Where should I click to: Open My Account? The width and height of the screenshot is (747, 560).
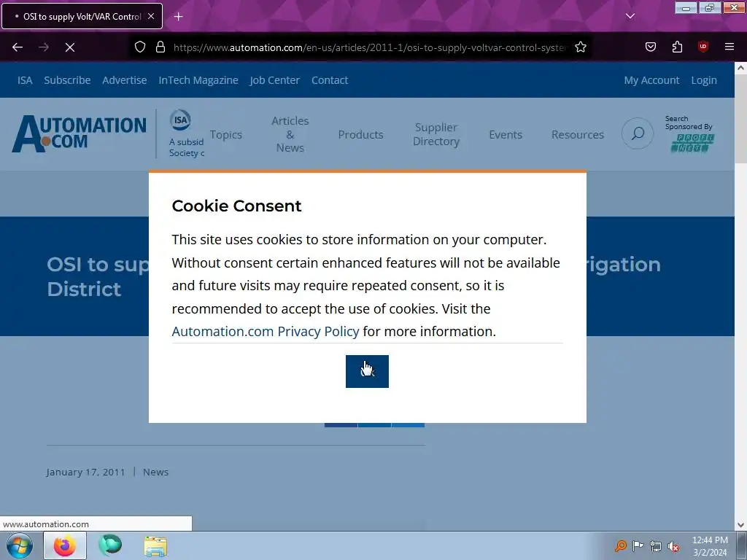click(x=651, y=80)
